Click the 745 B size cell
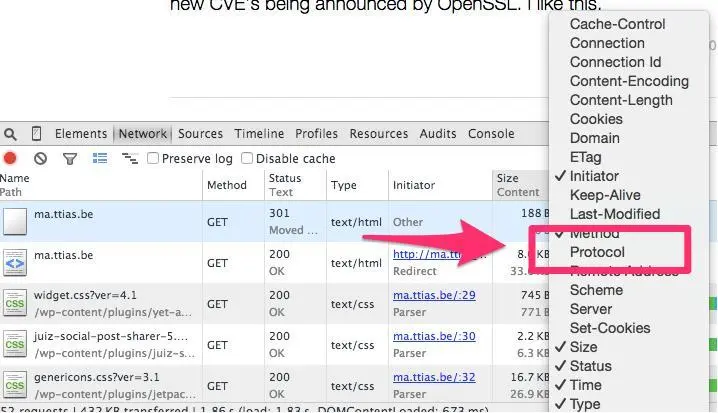 [535, 295]
